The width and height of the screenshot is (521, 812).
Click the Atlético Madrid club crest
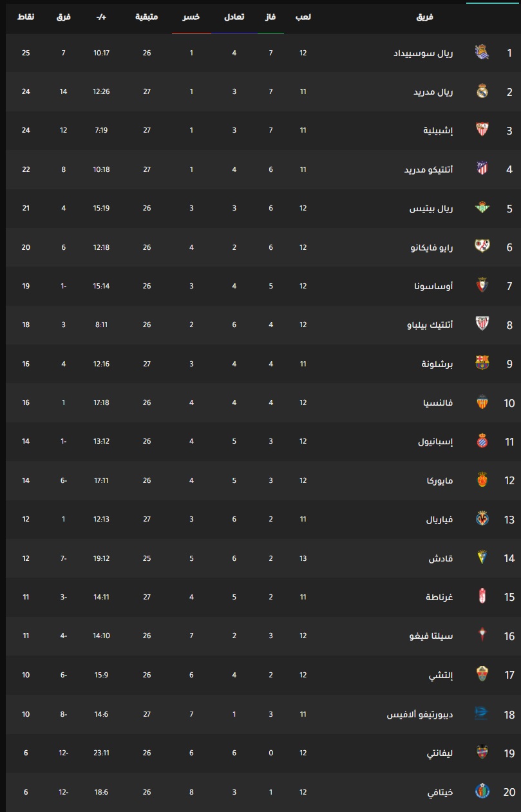point(482,169)
